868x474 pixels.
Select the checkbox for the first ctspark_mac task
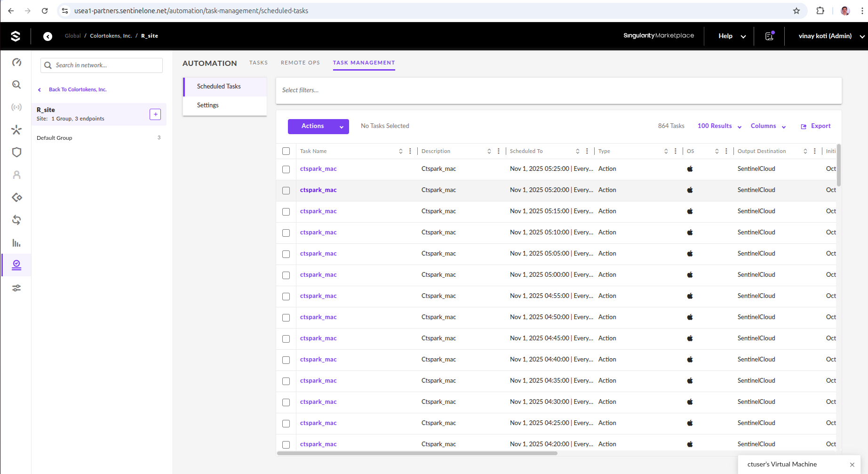tap(286, 169)
